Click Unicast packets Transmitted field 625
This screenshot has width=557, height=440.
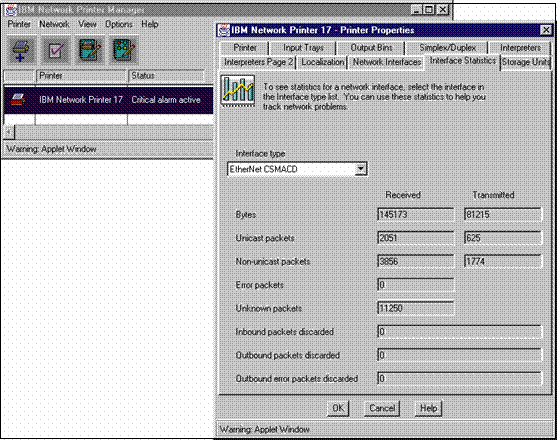tap(503, 238)
